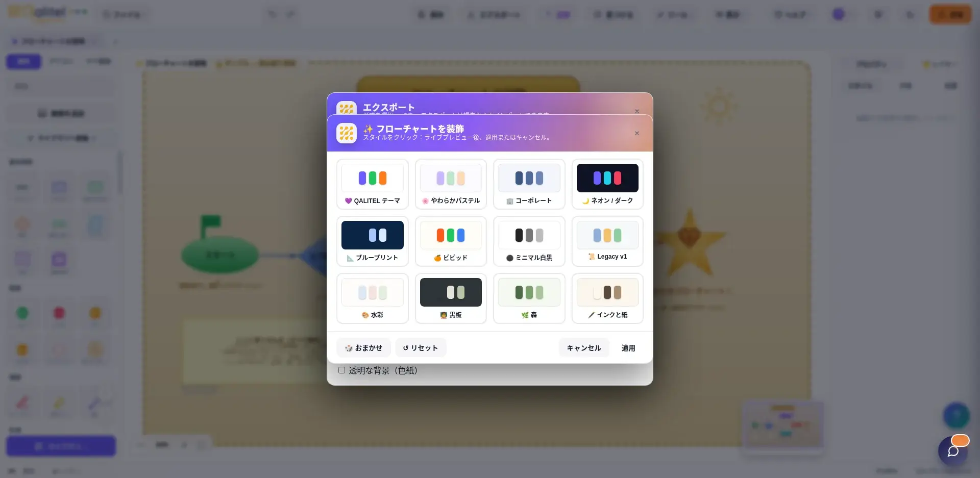980x478 pixels.
Task: Pick the Legacy v1 style card
Action: 607,241
